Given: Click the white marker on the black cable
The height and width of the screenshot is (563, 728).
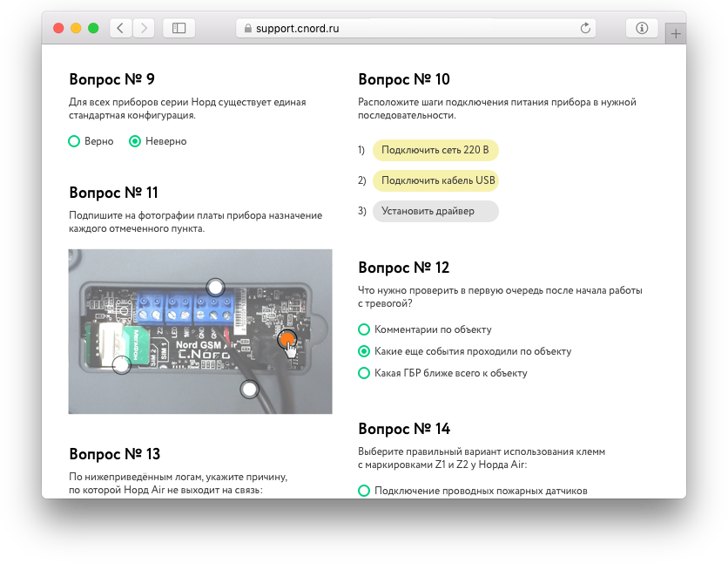Looking at the screenshot, I should coord(250,390).
